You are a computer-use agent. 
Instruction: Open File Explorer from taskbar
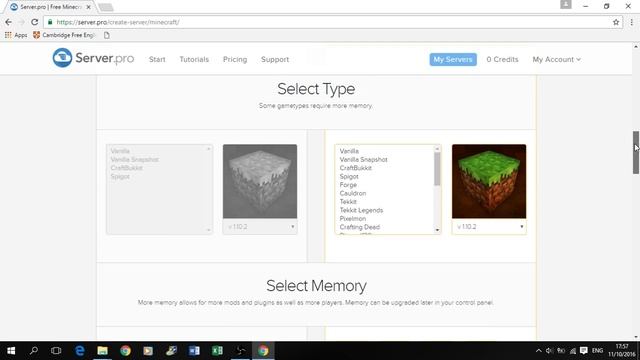102,351
